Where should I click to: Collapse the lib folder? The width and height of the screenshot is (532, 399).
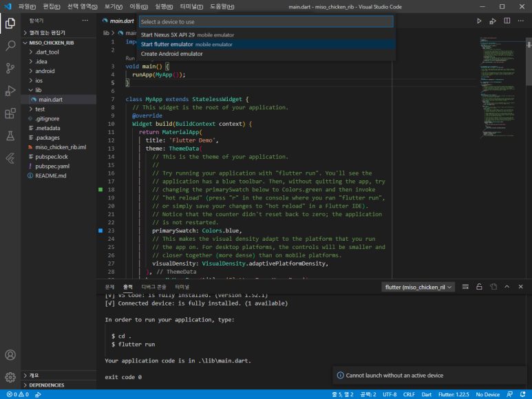[58, 90]
